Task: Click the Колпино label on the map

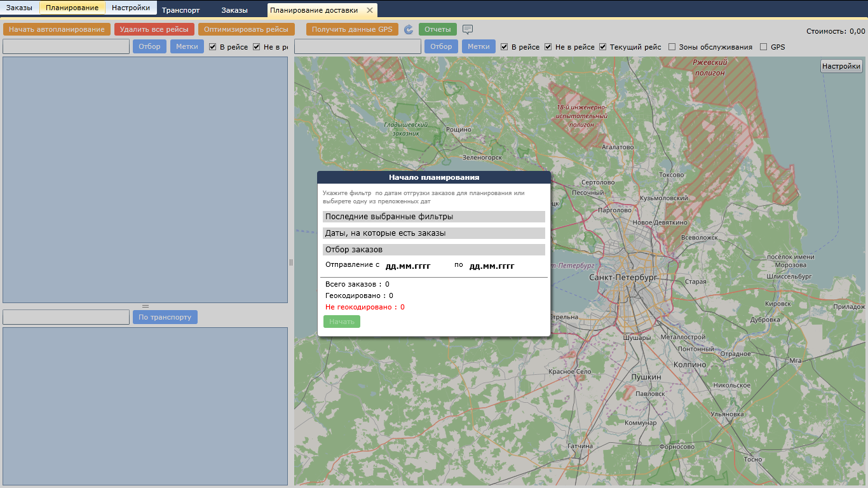Action: (x=689, y=365)
